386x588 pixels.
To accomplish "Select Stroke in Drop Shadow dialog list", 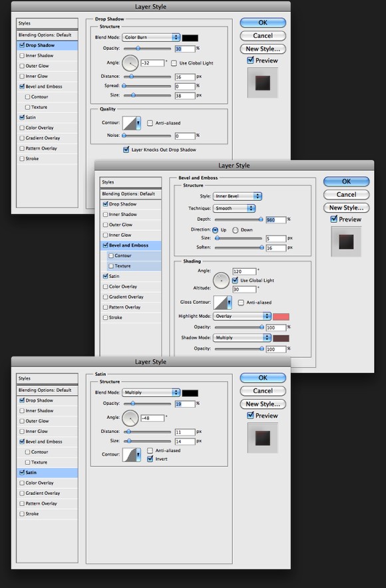I will [47, 158].
